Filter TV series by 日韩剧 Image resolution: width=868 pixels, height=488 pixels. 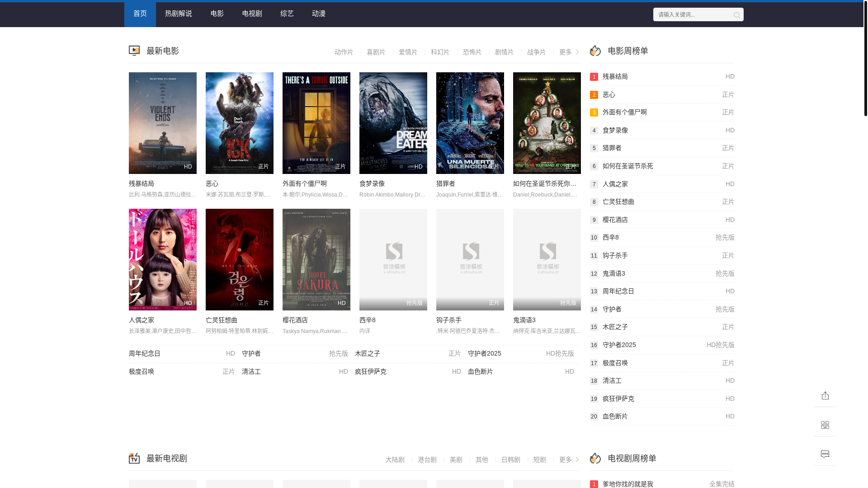511,460
